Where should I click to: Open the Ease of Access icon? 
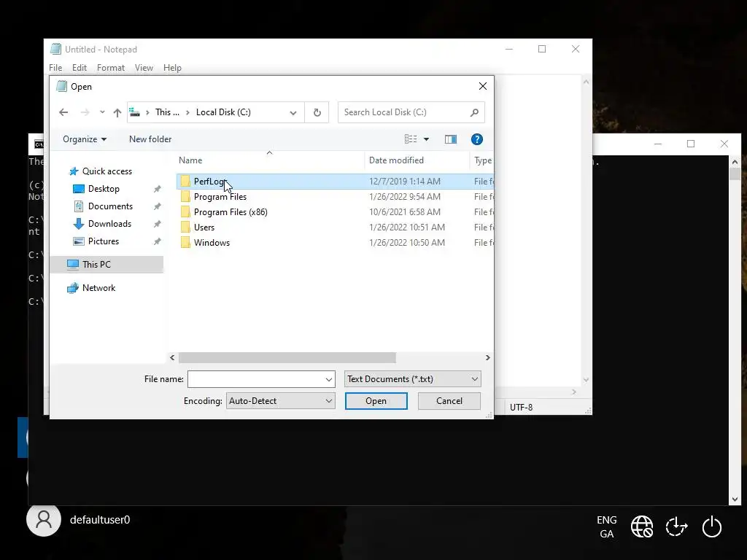tap(676, 526)
